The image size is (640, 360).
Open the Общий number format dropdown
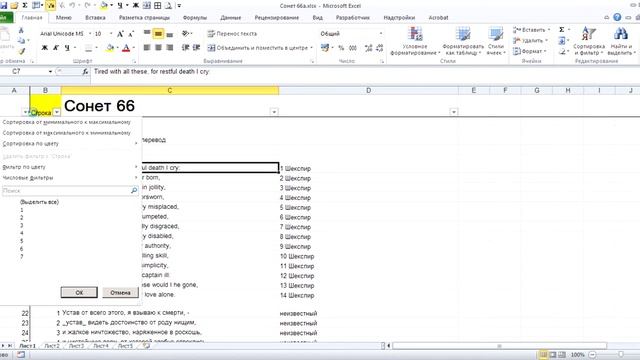pos(381,33)
